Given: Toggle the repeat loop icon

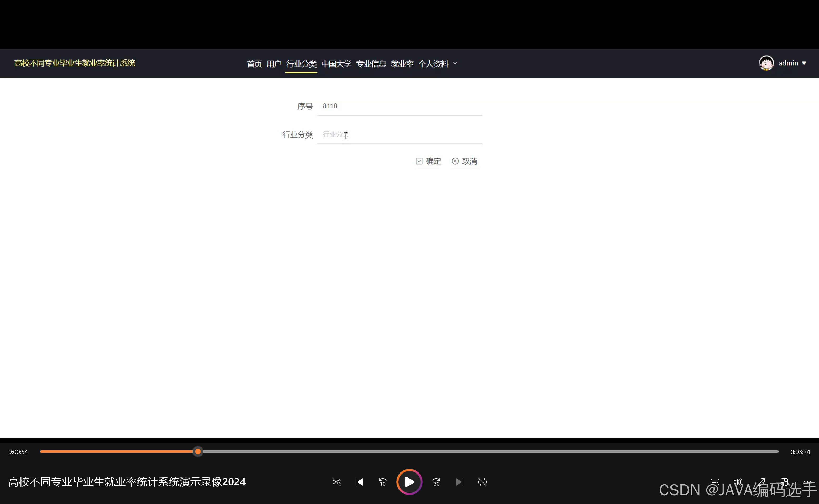Looking at the screenshot, I should (x=482, y=482).
